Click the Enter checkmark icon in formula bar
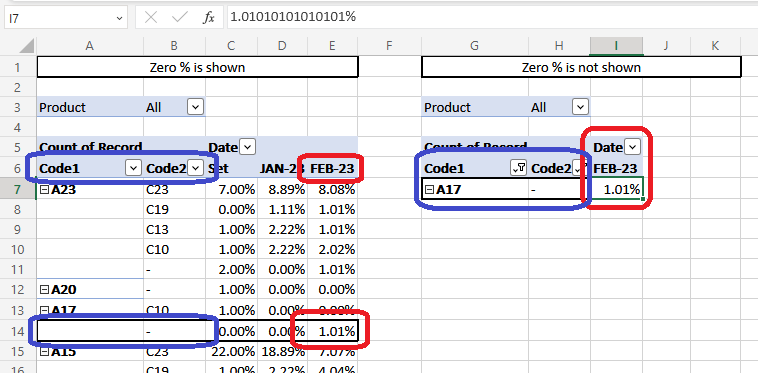 coord(180,17)
